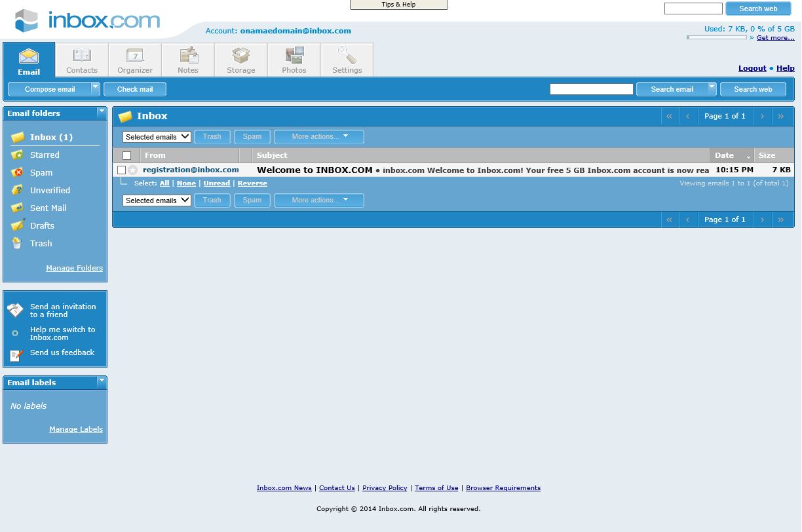
Task: Go to last page in bottom pager
Action: coord(781,219)
